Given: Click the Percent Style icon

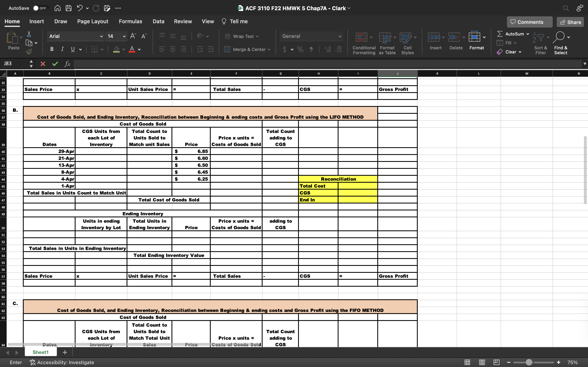Looking at the screenshot, I should pyautogui.click(x=300, y=50).
